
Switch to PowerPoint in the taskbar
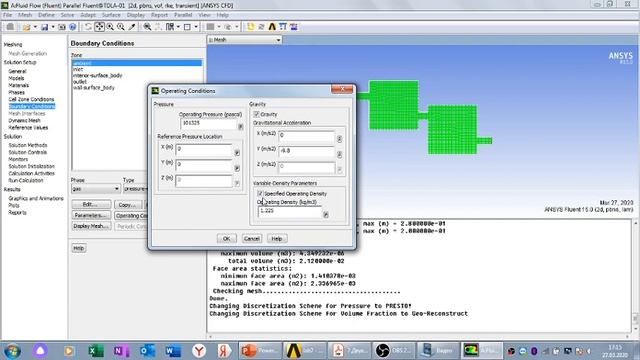[x=260, y=351]
